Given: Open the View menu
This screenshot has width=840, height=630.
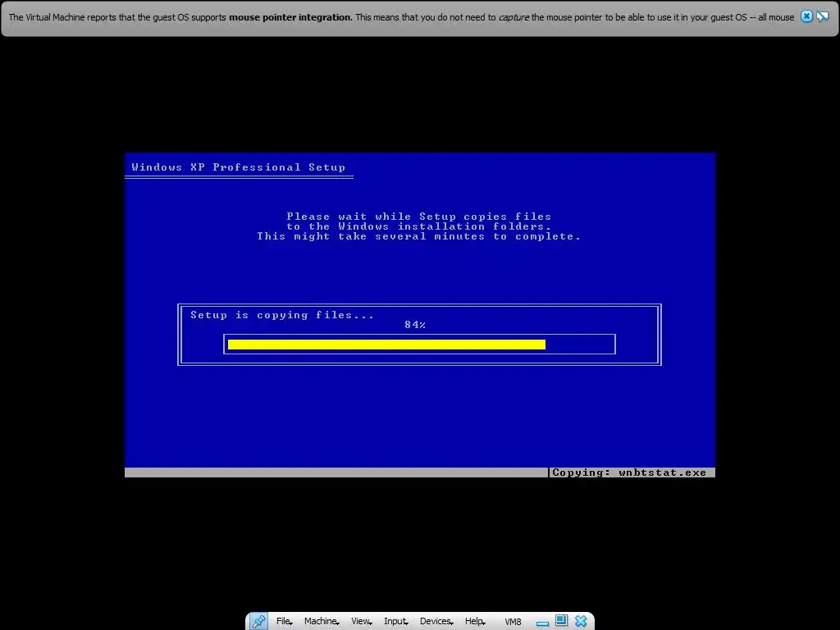Looking at the screenshot, I should (x=362, y=622).
